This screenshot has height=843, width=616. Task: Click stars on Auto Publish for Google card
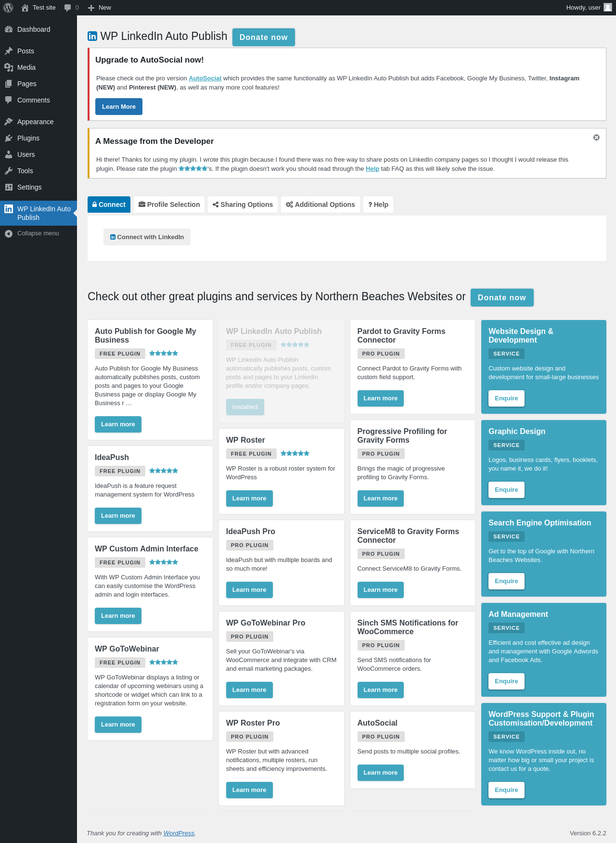tap(164, 353)
